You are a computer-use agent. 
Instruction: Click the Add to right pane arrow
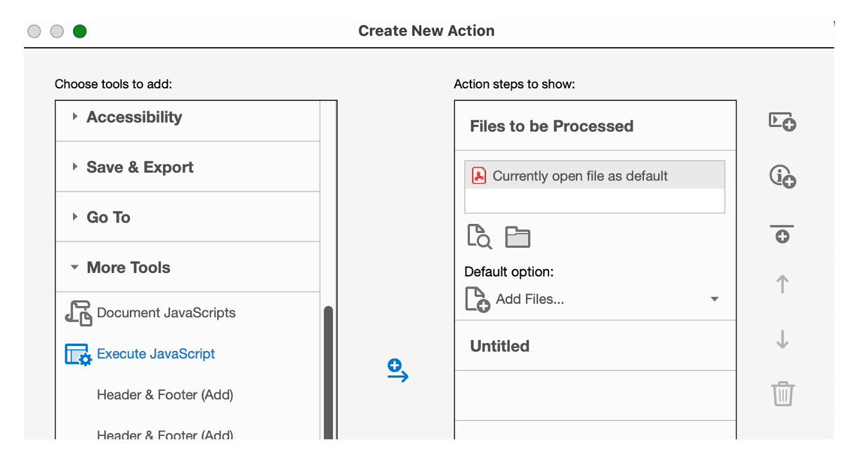click(x=397, y=371)
